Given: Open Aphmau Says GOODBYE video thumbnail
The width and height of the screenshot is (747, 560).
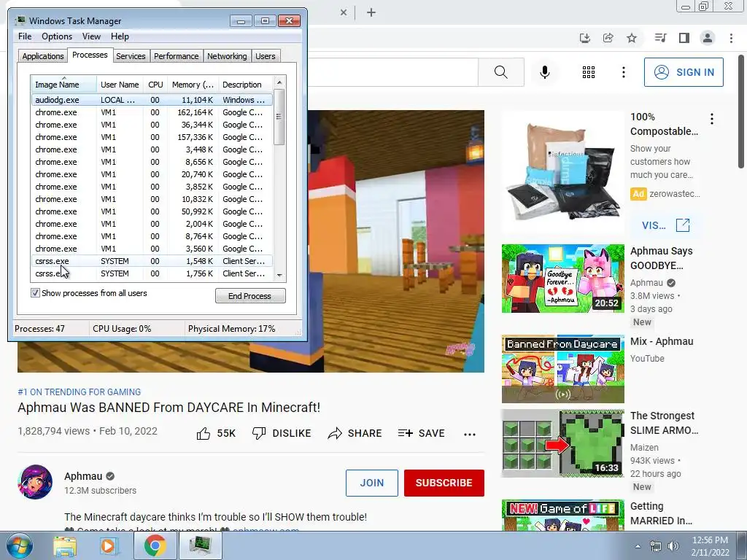Looking at the screenshot, I should (x=562, y=279).
